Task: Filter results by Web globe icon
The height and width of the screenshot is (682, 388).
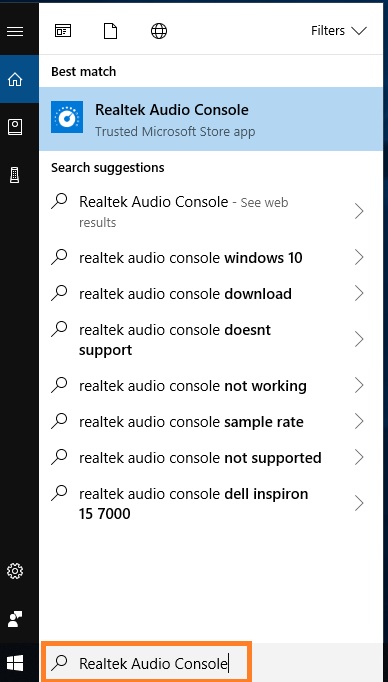Action: click(159, 31)
